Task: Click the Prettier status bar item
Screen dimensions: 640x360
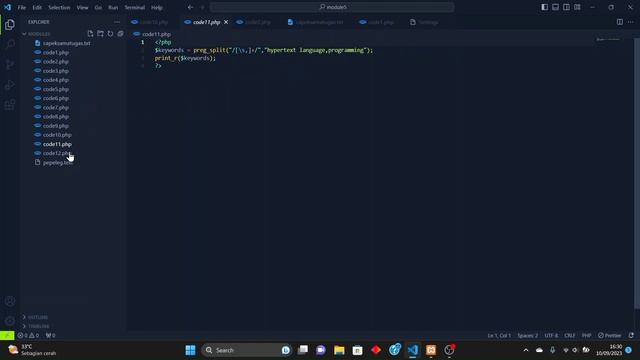Action: click(609, 336)
